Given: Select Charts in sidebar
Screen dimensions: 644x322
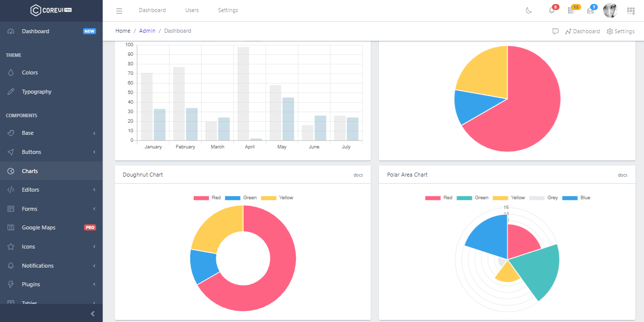Looking at the screenshot, I should [51, 171].
